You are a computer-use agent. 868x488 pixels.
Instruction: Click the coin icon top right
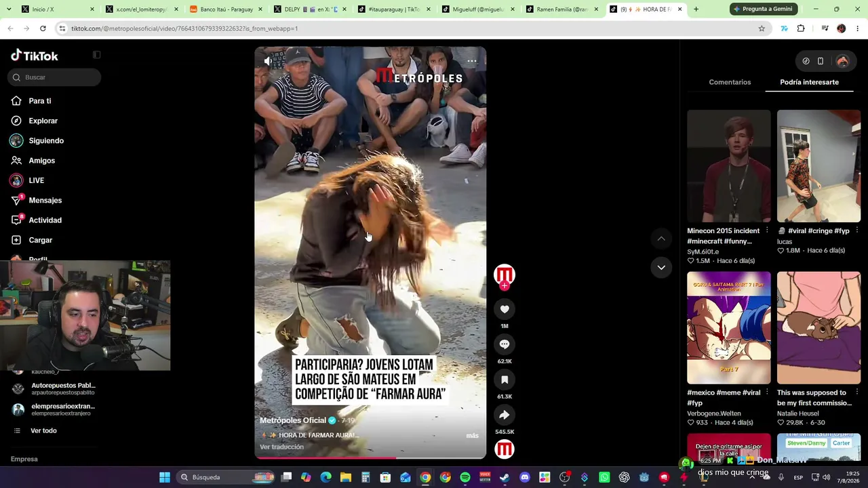806,61
